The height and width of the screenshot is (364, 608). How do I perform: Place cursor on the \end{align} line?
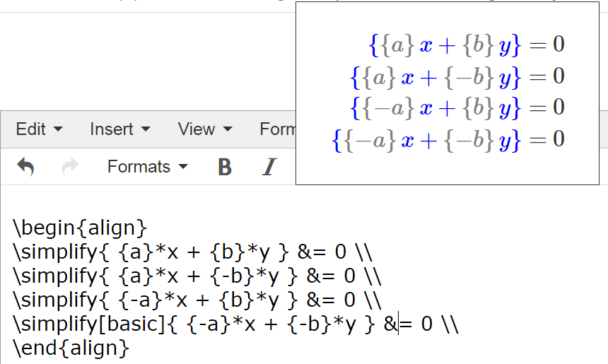coord(71,348)
